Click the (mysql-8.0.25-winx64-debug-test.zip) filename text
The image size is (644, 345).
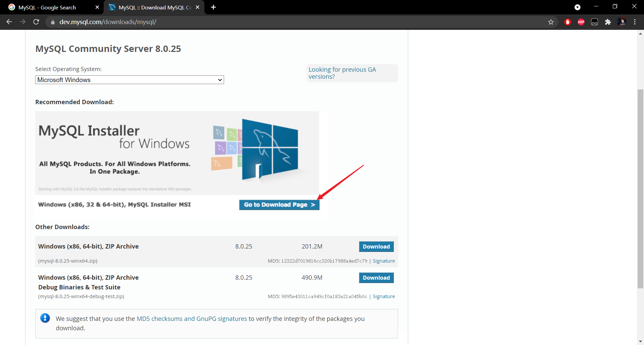point(81,296)
